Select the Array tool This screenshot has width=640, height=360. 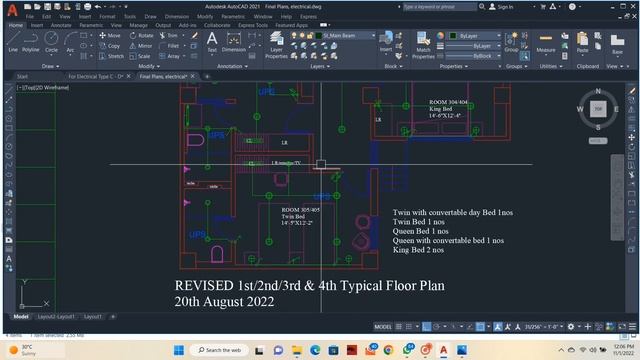pos(169,56)
